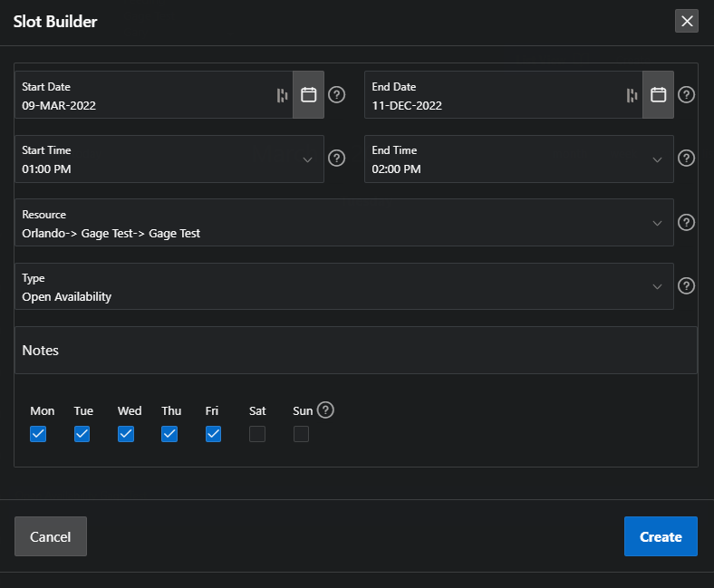Click the Thu day label
Screen dimensions: 714x588
(171, 410)
